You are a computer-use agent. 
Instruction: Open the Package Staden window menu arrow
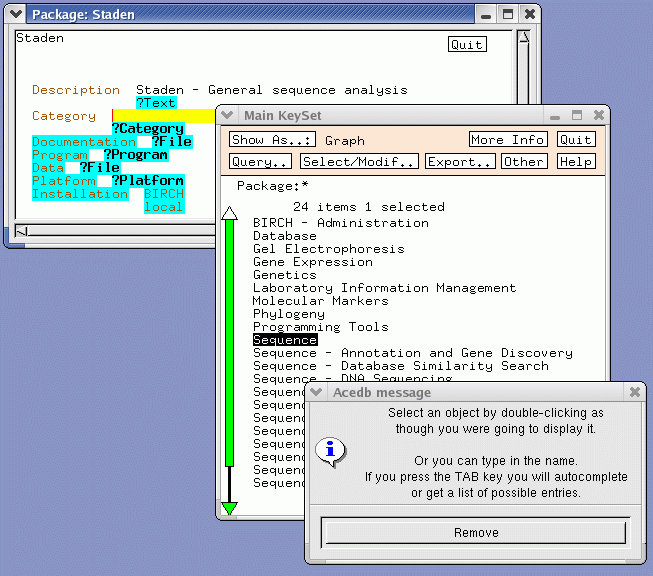coord(16,14)
